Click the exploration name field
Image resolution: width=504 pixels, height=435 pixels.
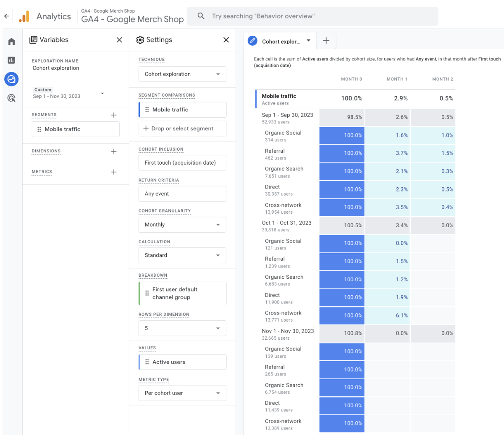pos(56,68)
